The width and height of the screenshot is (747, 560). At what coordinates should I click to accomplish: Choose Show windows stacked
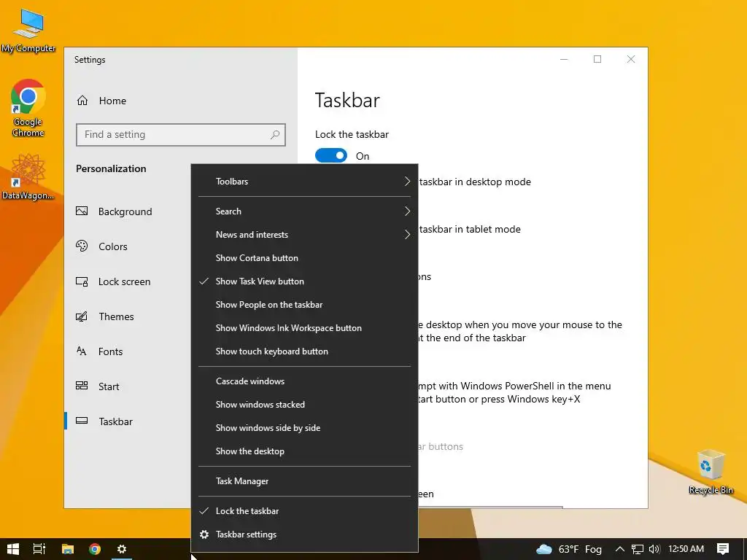tap(304, 404)
